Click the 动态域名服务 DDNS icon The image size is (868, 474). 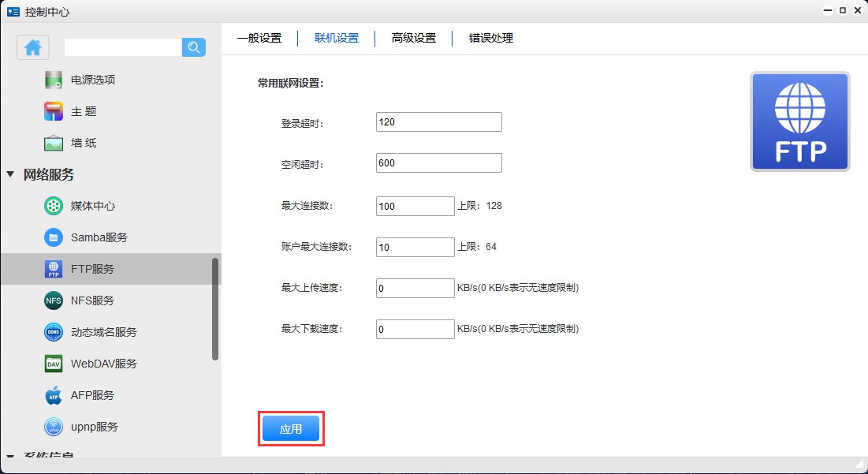click(x=54, y=332)
